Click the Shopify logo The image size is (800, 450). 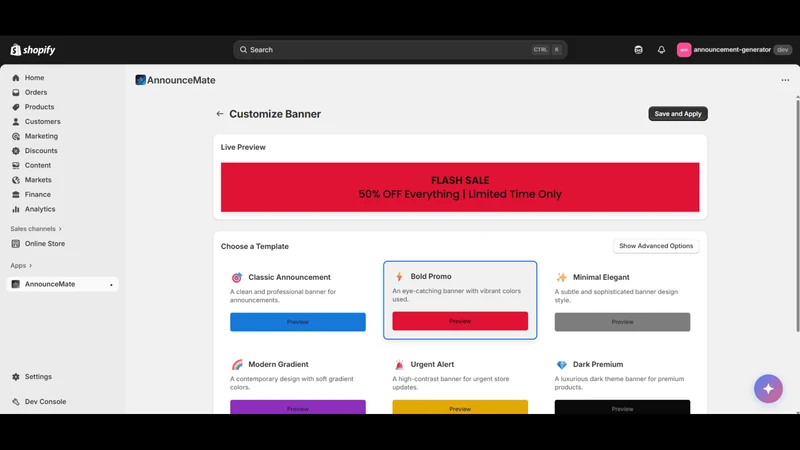tap(33, 49)
